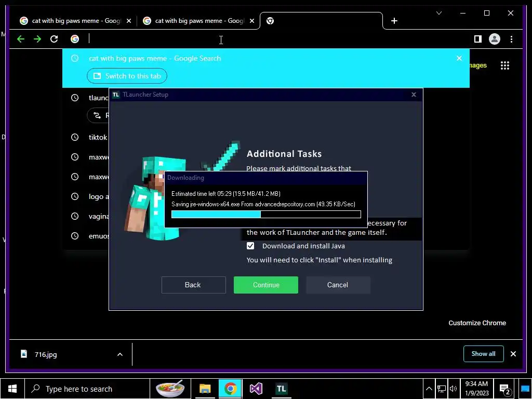Click Switch to this tab button
Image resolution: width=532 pixels, height=399 pixels.
coord(127,76)
